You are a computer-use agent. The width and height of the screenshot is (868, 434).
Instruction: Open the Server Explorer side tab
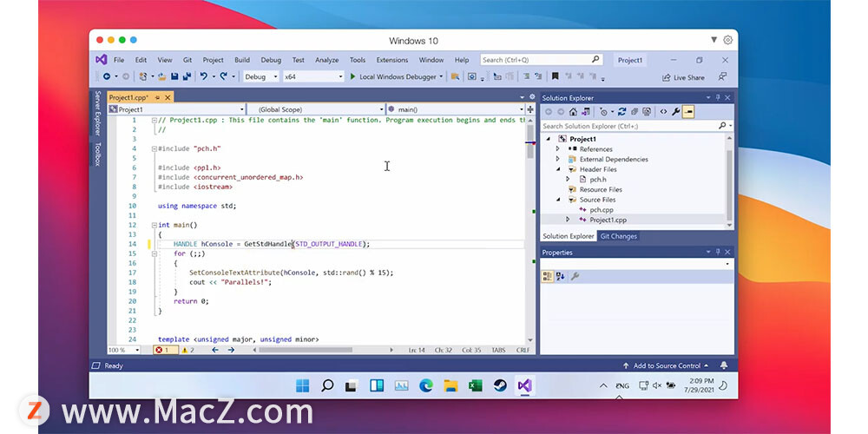[x=97, y=114]
